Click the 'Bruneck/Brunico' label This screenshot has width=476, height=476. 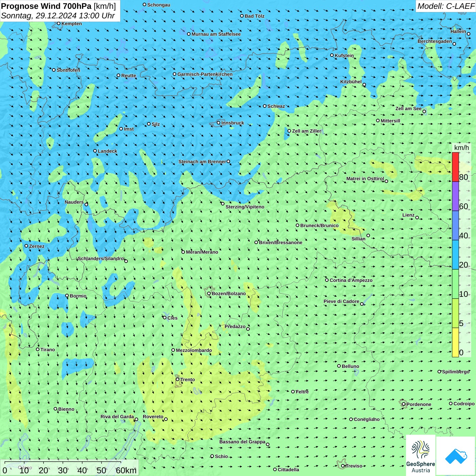[x=320, y=225]
